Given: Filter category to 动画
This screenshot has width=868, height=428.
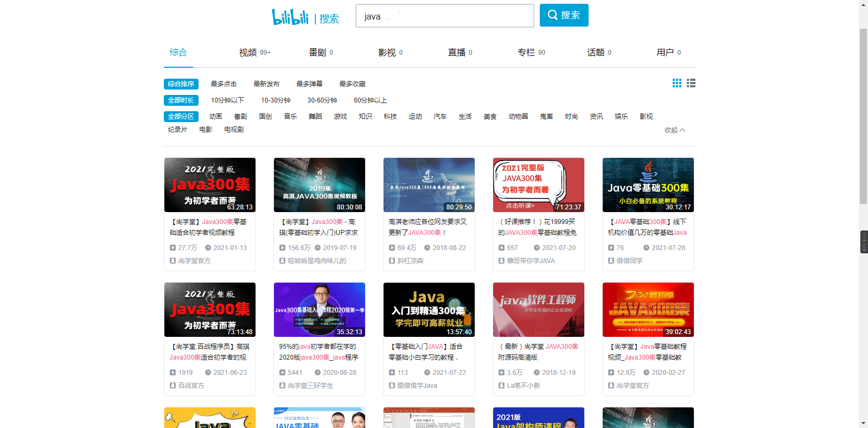Looking at the screenshot, I should pos(215,117).
